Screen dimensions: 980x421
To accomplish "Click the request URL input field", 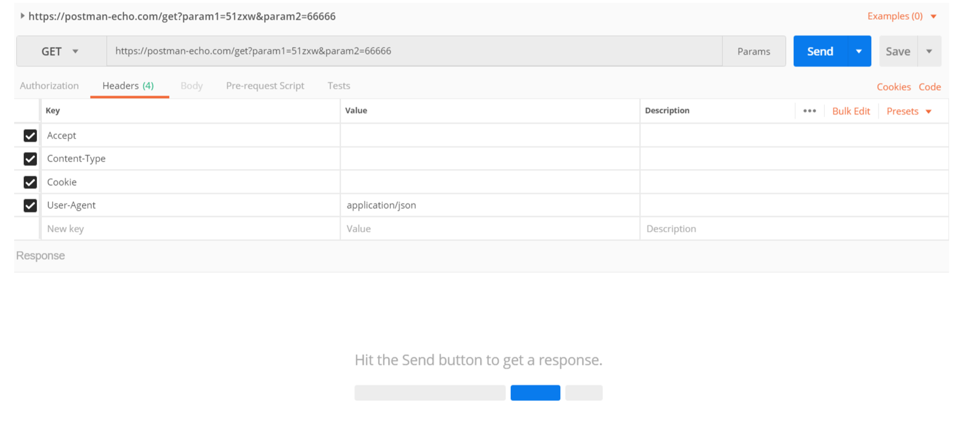I will click(x=414, y=51).
